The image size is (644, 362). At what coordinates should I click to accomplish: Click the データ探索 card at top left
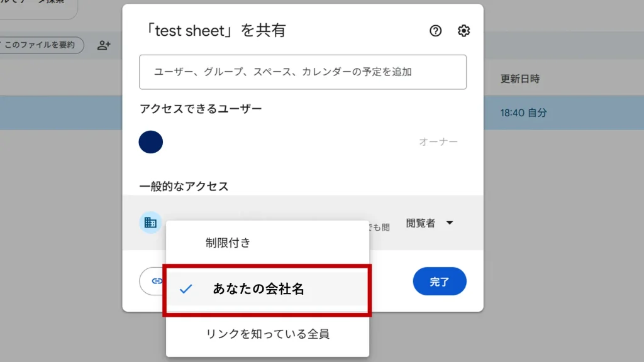point(38,8)
